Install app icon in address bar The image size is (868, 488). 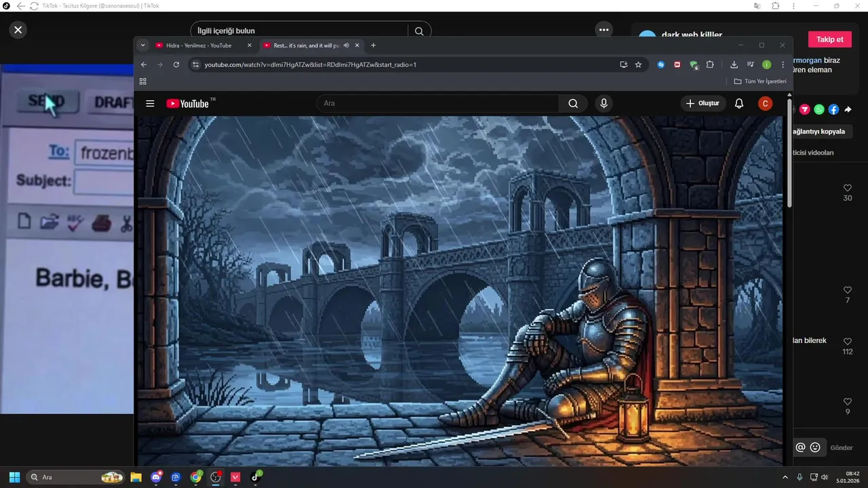623,64
